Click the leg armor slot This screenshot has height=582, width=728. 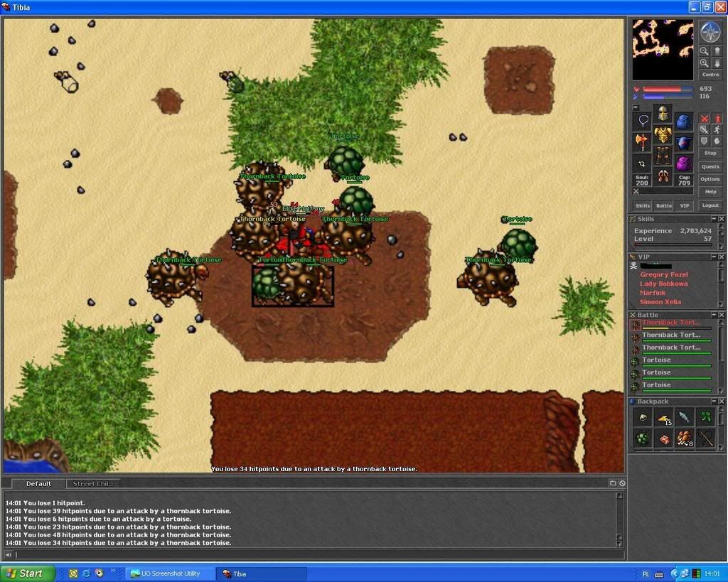click(663, 156)
